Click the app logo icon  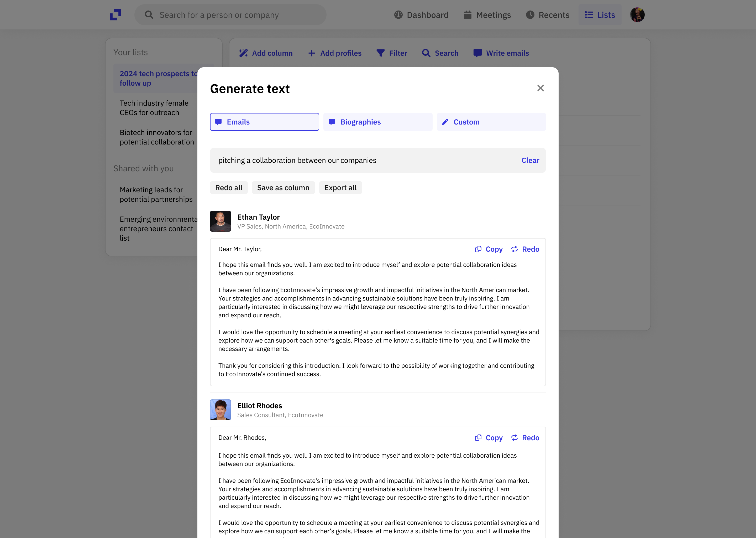[x=115, y=15]
